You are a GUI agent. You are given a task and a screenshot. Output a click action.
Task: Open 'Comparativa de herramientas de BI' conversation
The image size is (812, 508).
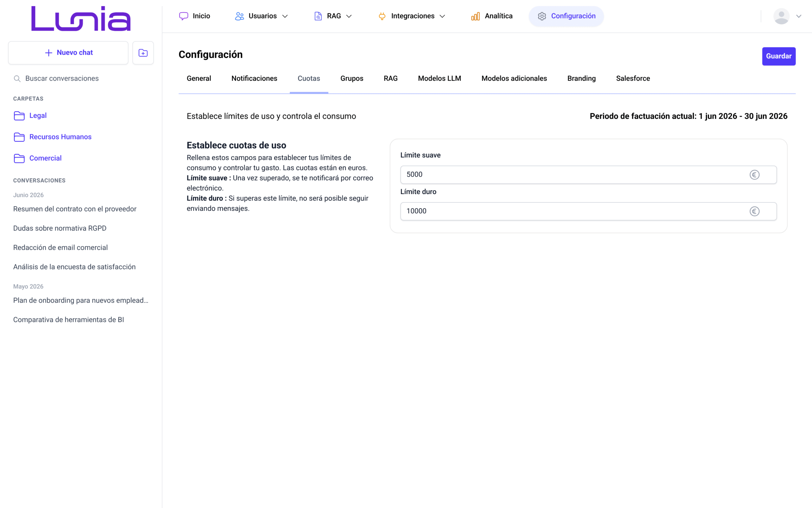[x=69, y=320]
